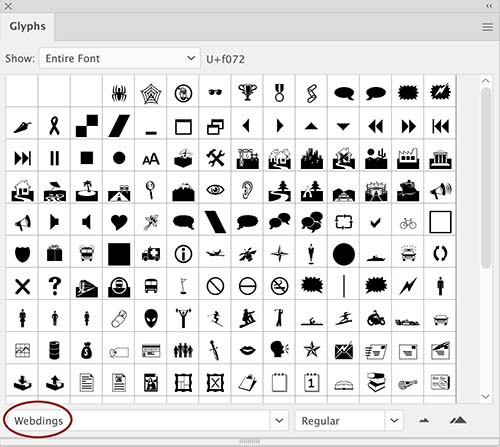The height and width of the screenshot is (447, 500).
Task: Select the crossed tools glyph
Action: click(215, 158)
